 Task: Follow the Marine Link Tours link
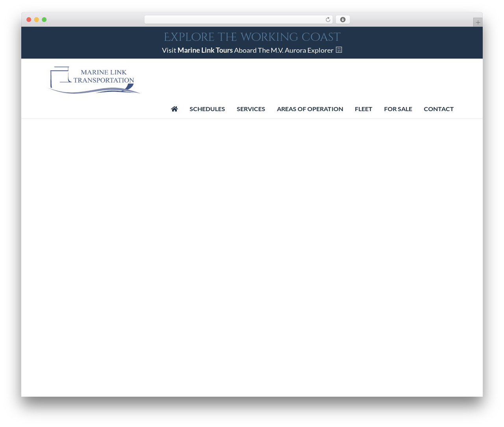[x=205, y=50]
